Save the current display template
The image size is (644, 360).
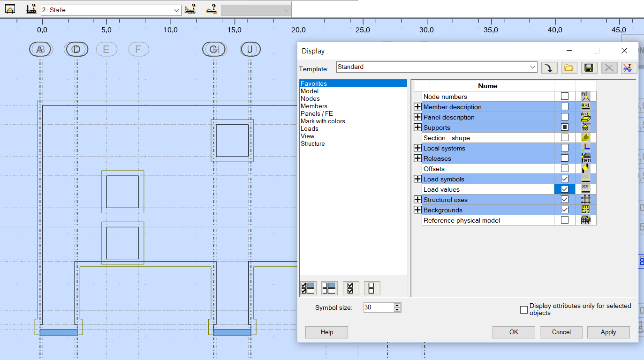point(589,67)
